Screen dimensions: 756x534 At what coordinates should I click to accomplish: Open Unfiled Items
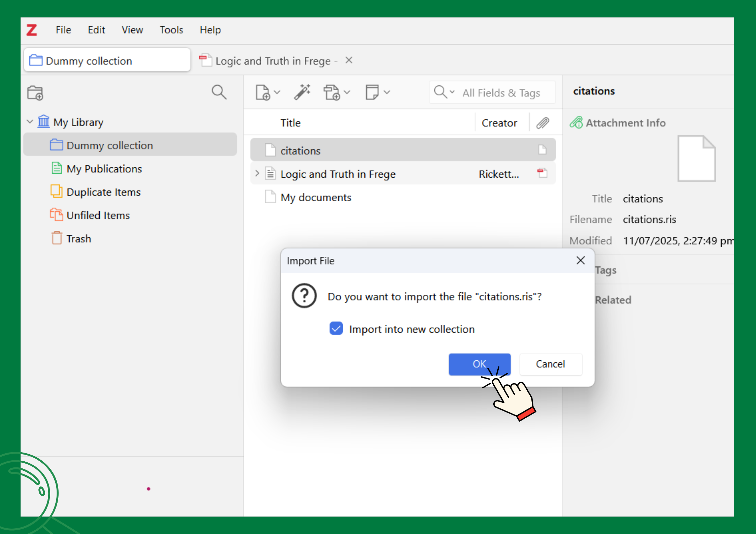[x=98, y=215]
